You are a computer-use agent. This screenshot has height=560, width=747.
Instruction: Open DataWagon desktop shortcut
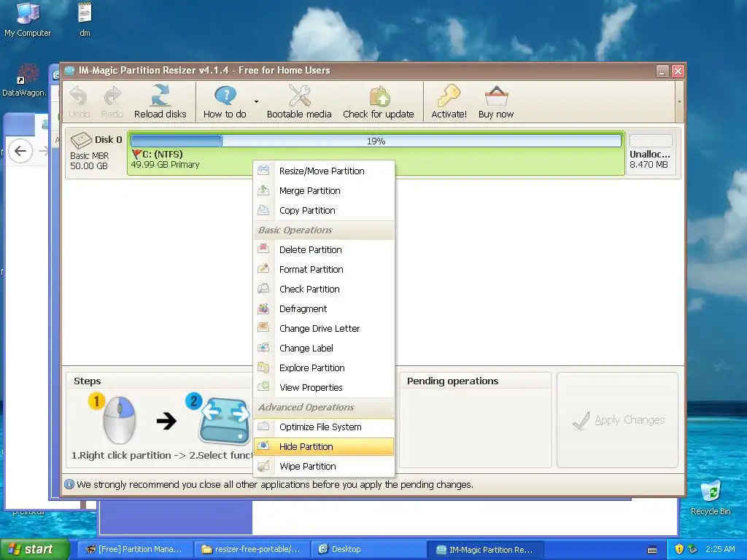coord(24,80)
